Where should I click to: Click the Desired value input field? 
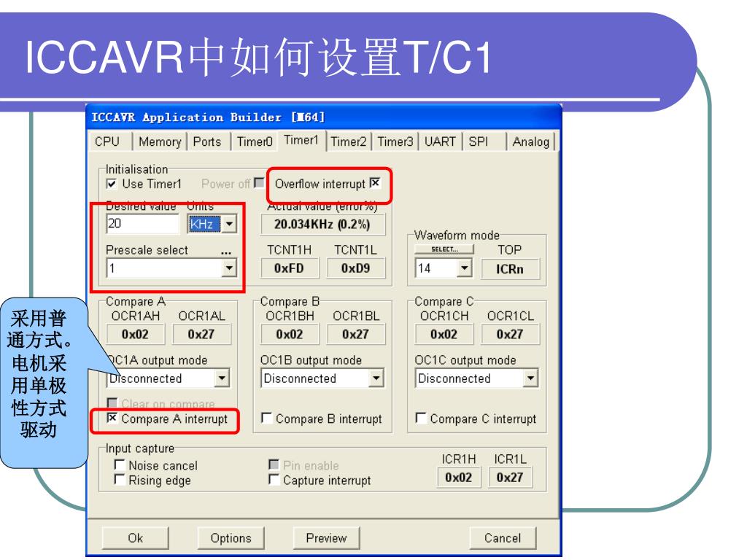click(142, 223)
